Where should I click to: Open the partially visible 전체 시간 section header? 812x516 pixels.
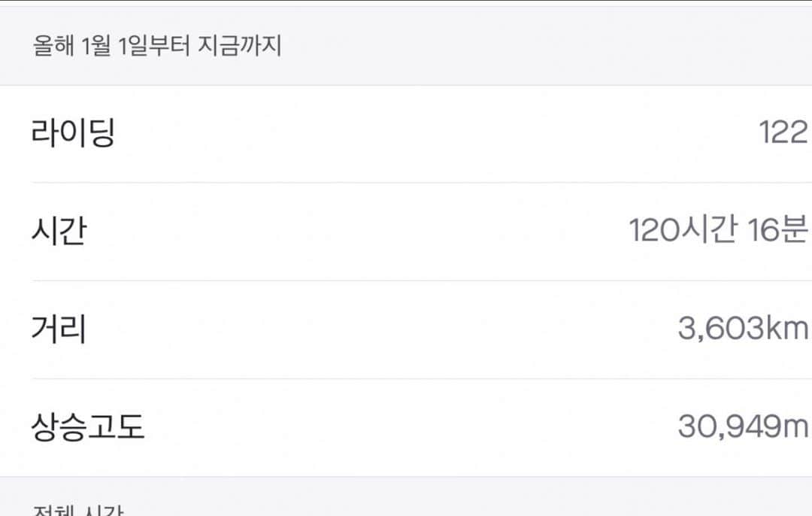(78, 510)
